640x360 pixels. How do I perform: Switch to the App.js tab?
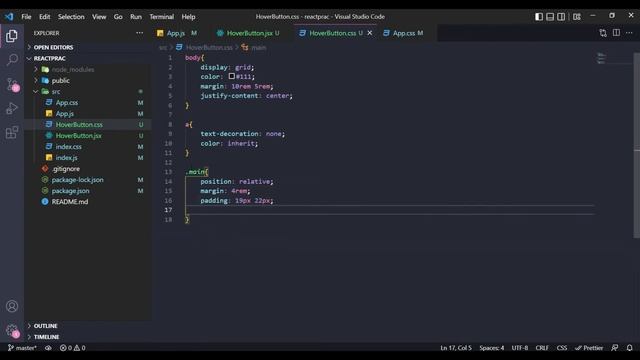coord(177,33)
